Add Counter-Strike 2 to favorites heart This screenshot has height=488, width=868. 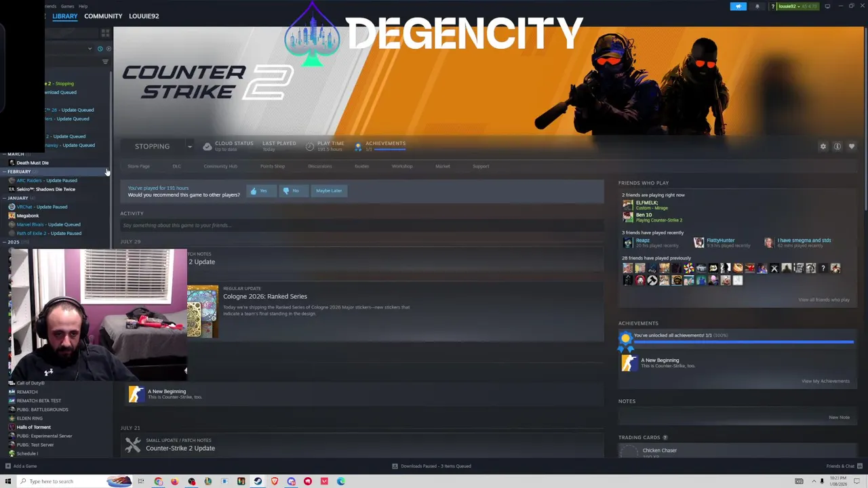pyautogui.click(x=852, y=146)
